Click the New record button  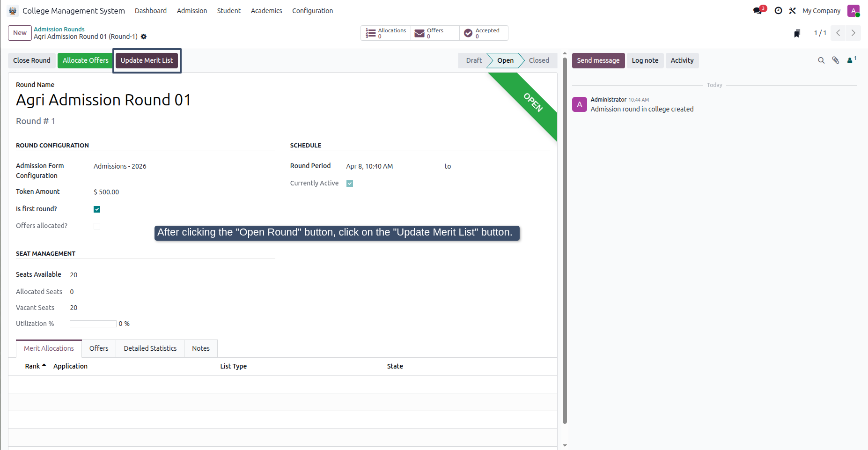click(20, 33)
